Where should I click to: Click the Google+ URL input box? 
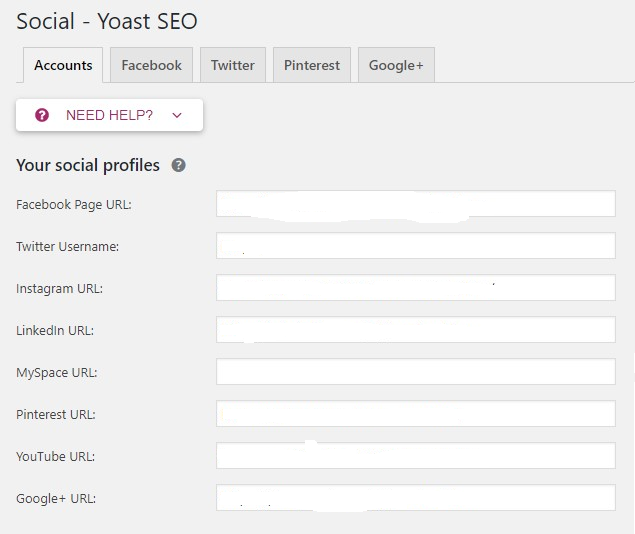pyautogui.click(x=416, y=498)
